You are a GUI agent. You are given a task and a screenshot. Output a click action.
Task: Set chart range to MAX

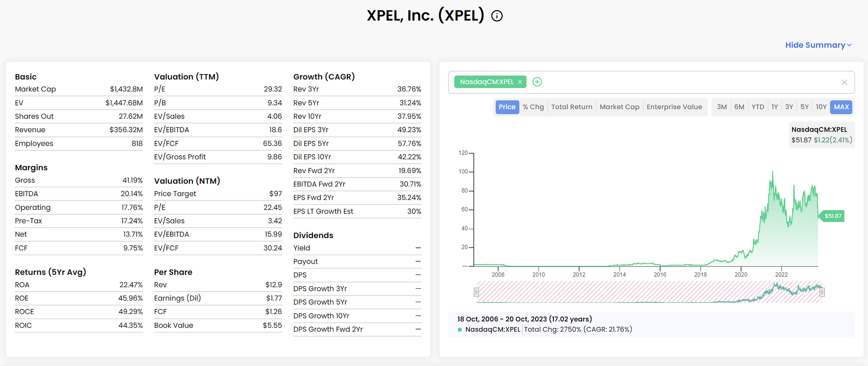coord(841,107)
